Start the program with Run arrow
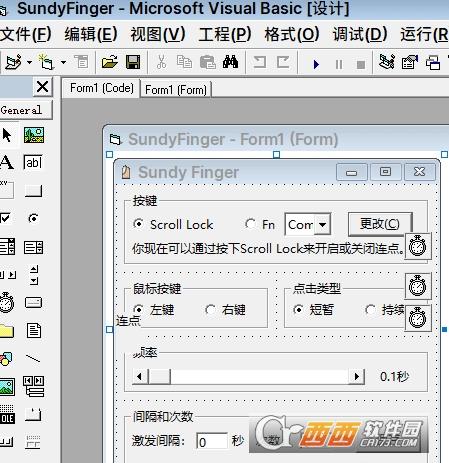This screenshot has width=449, height=463. (x=316, y=64)
